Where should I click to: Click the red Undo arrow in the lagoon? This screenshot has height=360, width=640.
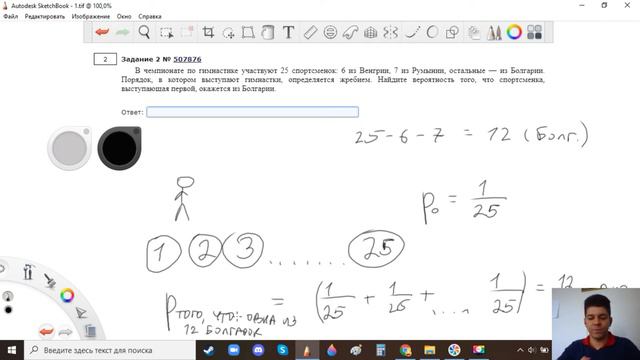click(47, 331)
